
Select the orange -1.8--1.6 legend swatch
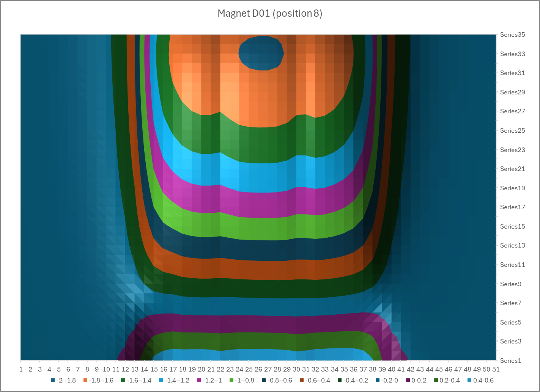[85, 380]
